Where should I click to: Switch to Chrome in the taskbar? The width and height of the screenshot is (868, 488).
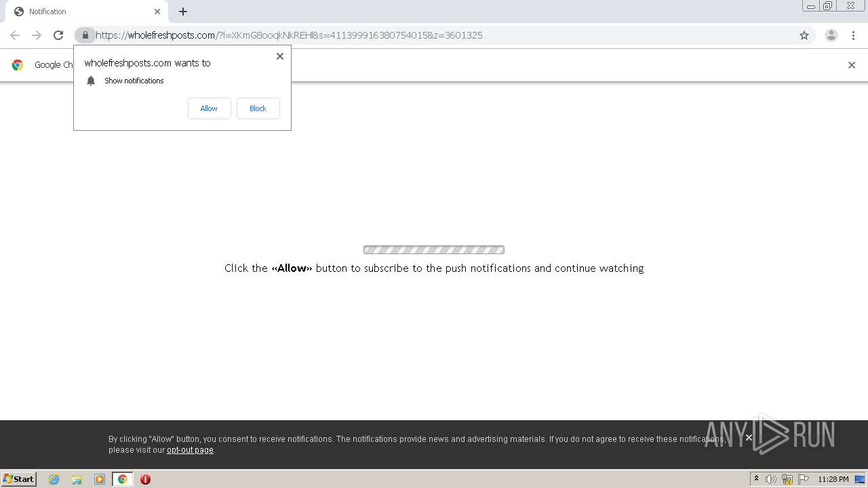point(123,479)
